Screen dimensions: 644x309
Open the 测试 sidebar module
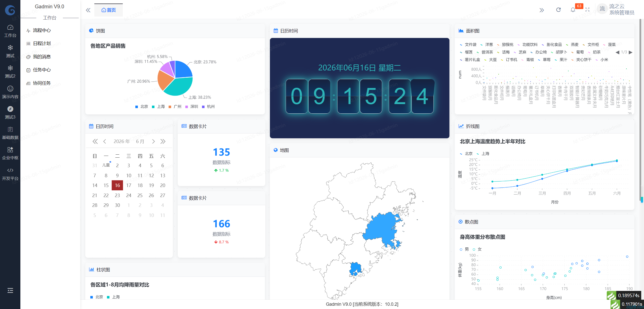click(10, 51)
